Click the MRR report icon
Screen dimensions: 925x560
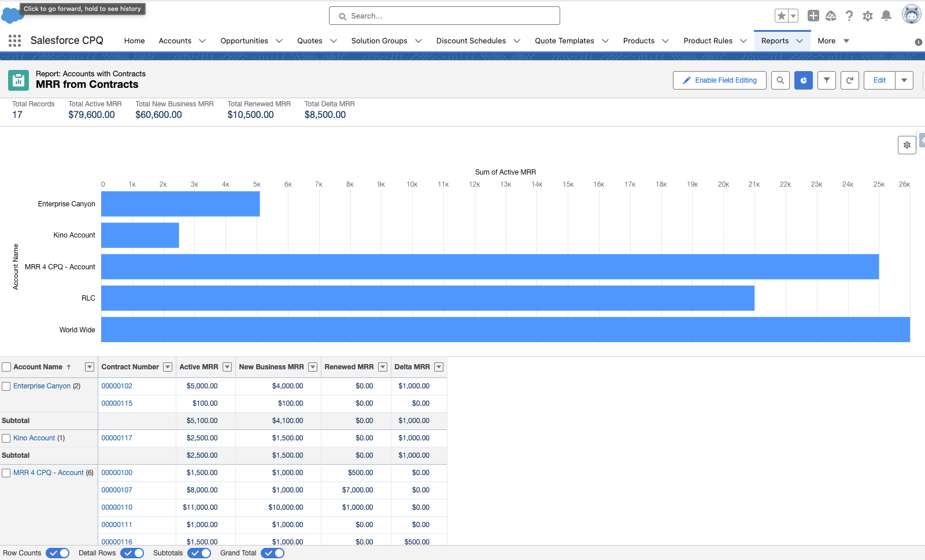pyautogui.click(x=18, y=80)
